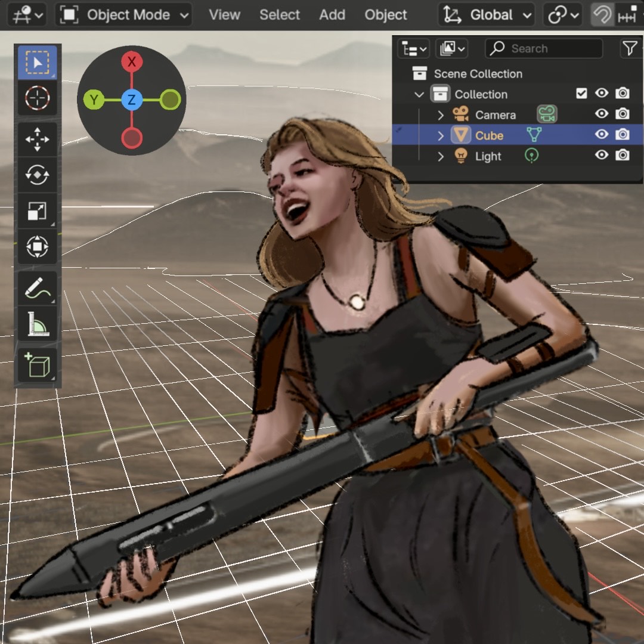Viewport: 644px width, 644px height.
Task: Hide the Camera in viewport
Action: (x=602, y=114)
